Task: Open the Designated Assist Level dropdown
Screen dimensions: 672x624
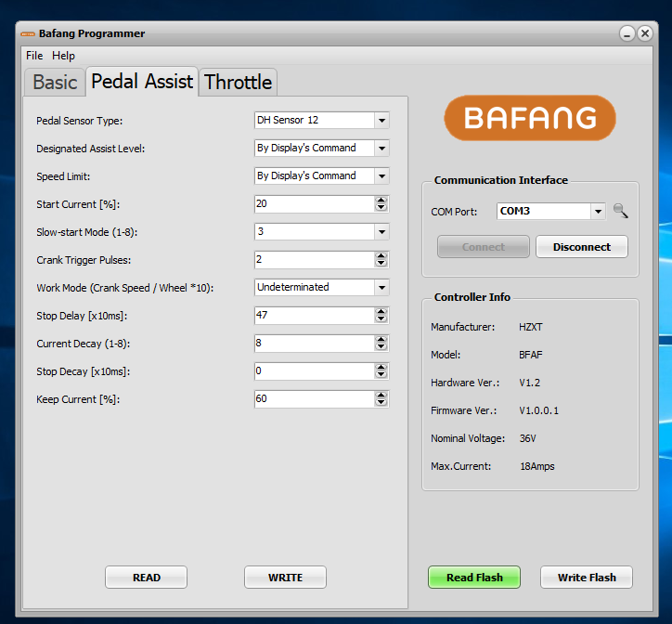Action: [381, 149]
